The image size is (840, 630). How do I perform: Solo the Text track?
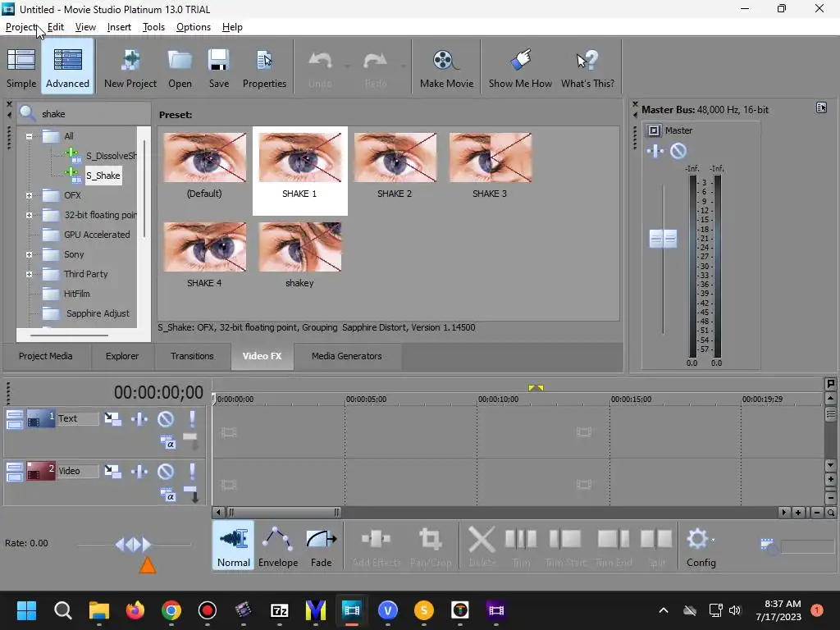(192, 418)
